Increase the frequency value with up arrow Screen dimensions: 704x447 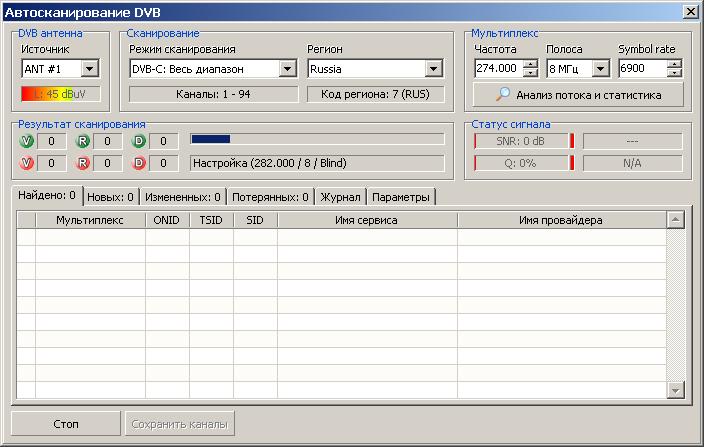tap(530, 65)
